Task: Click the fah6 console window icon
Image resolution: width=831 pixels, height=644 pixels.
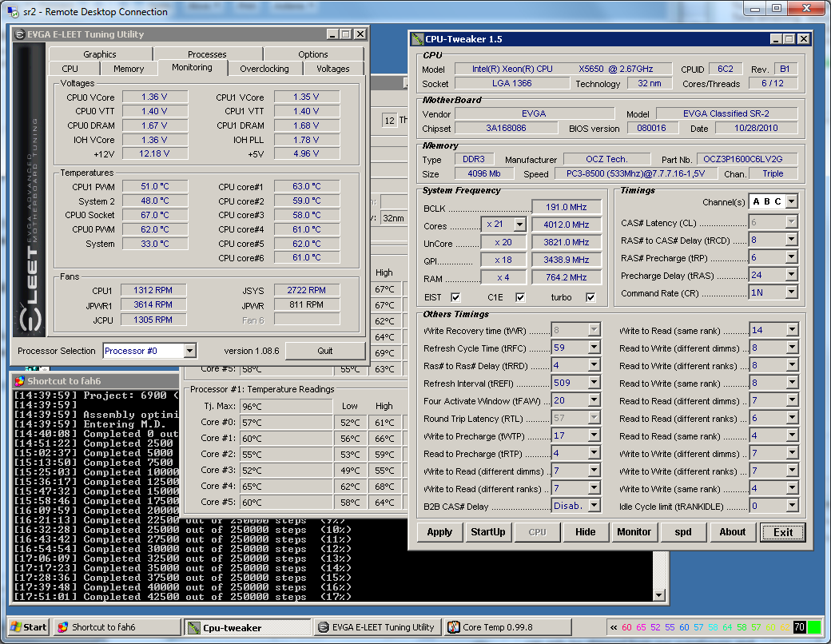Action: pyautogui.click(x=20, y=381)
